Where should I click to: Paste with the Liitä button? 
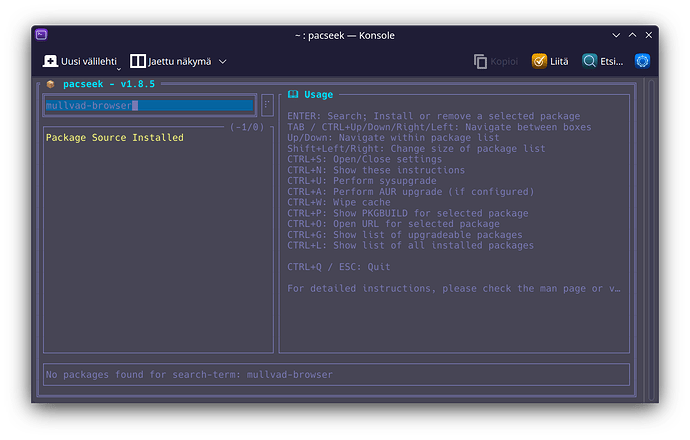pyautogui.click(x=550, y=62)
